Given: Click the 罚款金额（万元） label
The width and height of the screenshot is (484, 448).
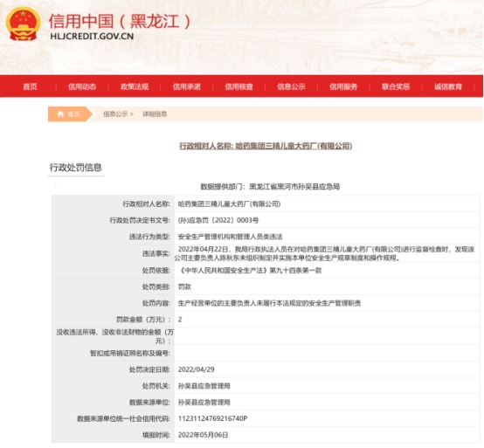Looking at the screenshot, I should 143,320.
